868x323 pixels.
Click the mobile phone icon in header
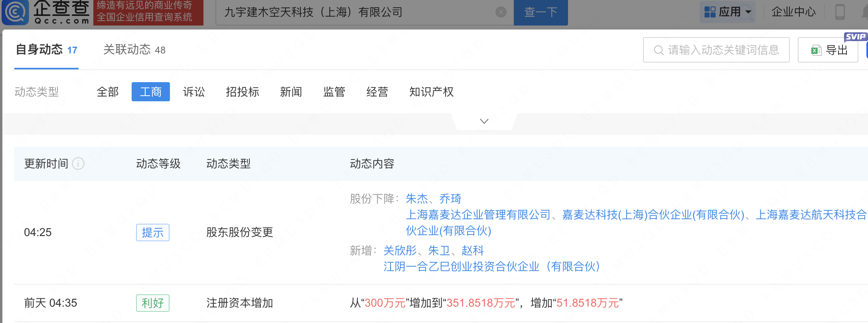pos(840,12)
